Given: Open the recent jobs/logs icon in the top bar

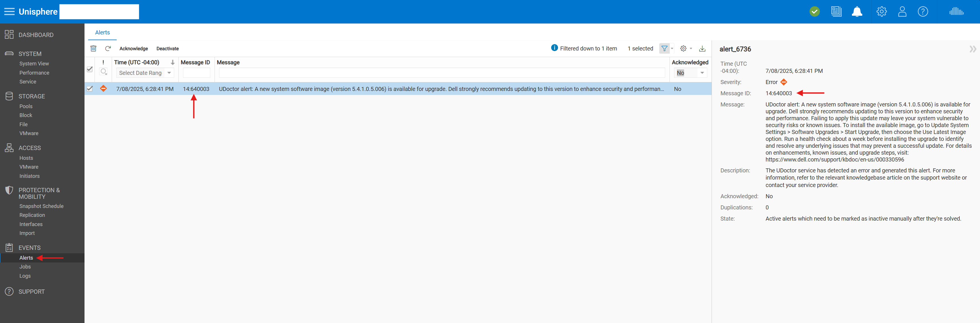Looking at the screenshot, I should click(836, 11).
